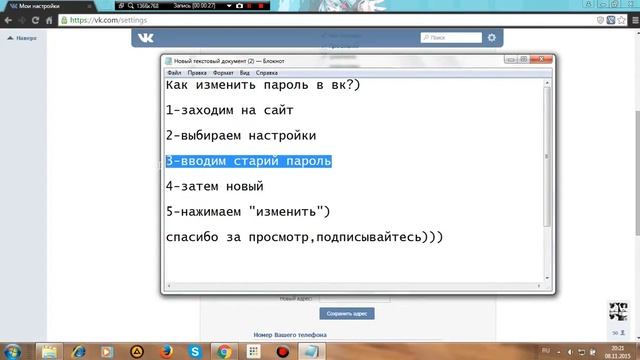Reload the vk.com page
Viewport: 640px width, 360px height.
[x=36, y=20]
